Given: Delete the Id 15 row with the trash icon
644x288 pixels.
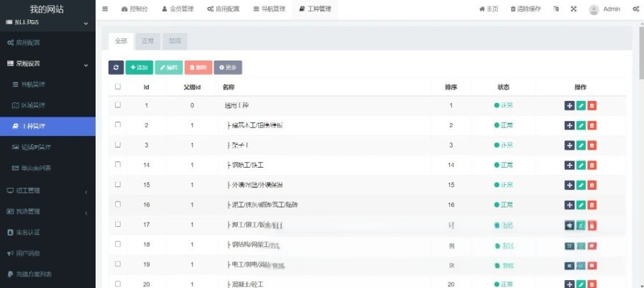Looking at the screenshot, I should coord(592,185).
